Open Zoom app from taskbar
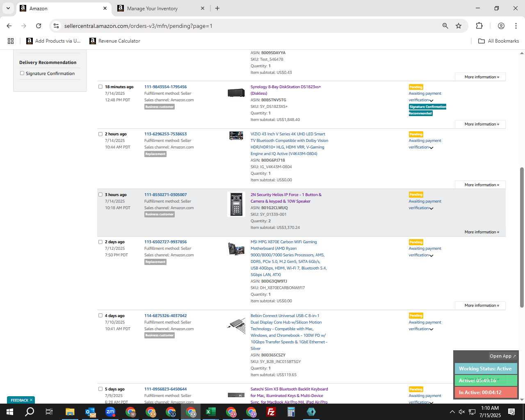Viewport: 525px width, 420px height. (x=110, y=412)
